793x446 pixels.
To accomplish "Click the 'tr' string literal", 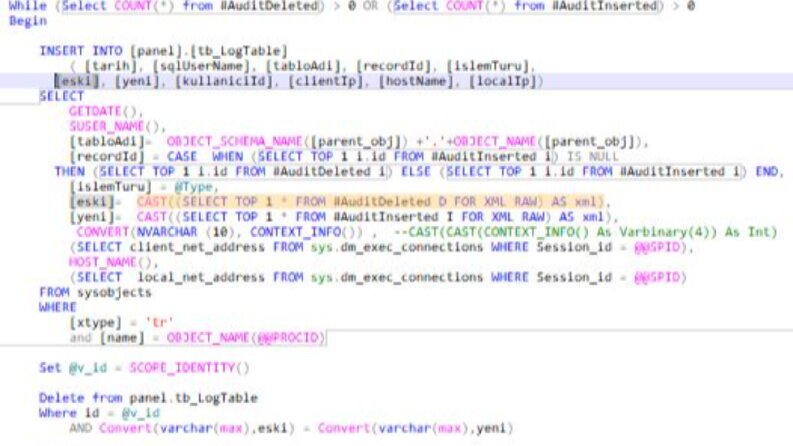I will pyautogui.click(x=159, y=322).
